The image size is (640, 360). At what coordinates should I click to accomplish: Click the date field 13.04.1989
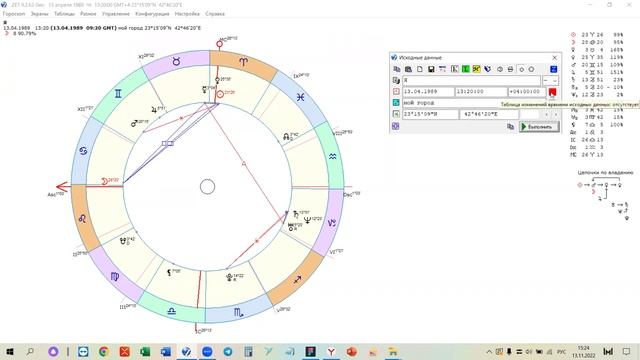click(428, 91)
